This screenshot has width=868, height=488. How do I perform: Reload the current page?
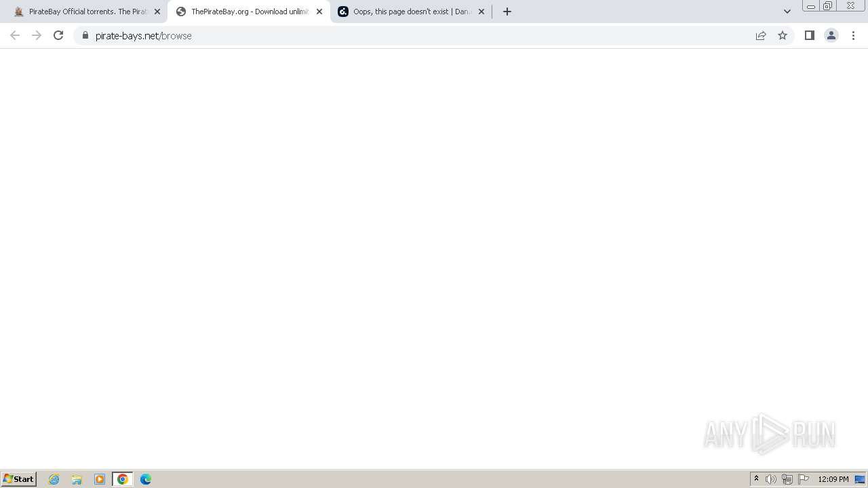click(x=58, y=36)
